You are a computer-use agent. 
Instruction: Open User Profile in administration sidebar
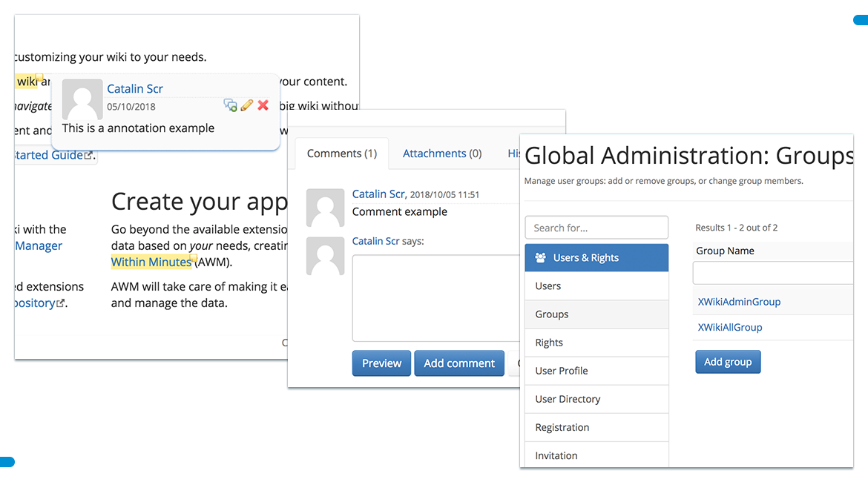(x=596, y=371)
